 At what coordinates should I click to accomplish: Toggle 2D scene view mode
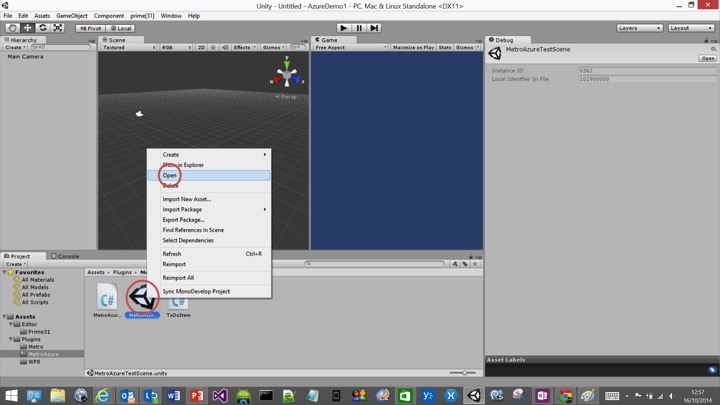pyautogui.click(x=201, y=47)
